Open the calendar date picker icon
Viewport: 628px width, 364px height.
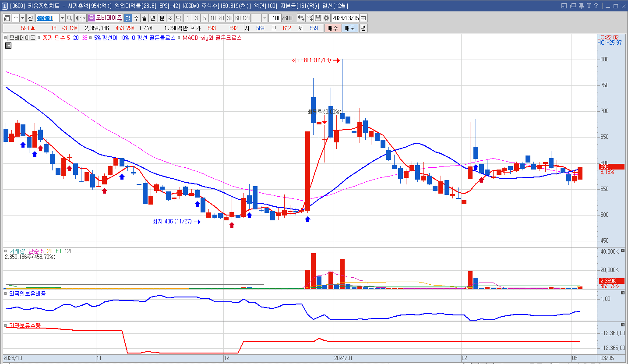pyautogui.click(x=363, y=18)
